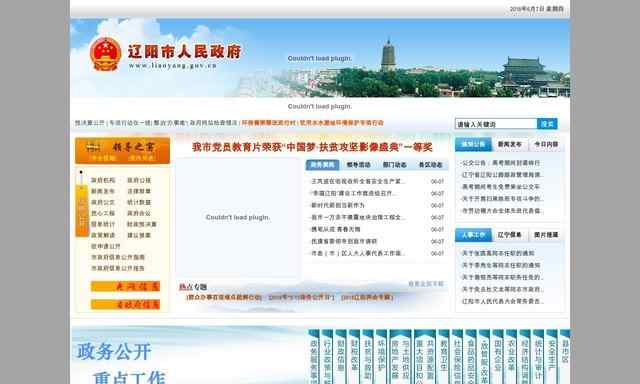The image size is (640, 384).
Task: Switch to the 部门动态 news tab
Action: point(394,165)
